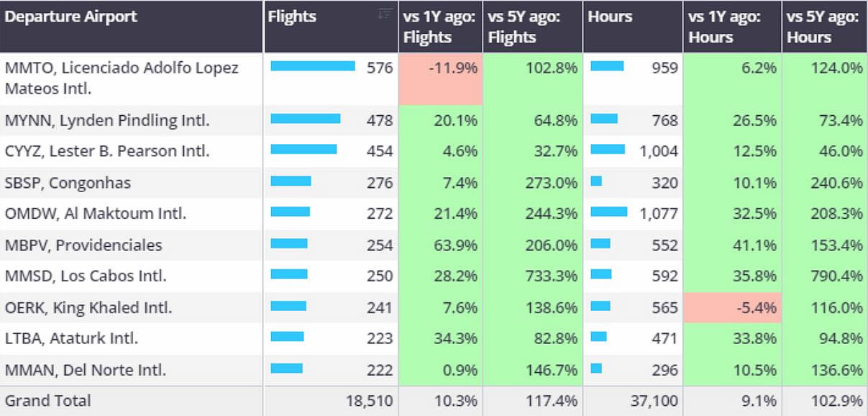Click the MMTO flights blue bar
868x416 pixels.
coord(313,66)
